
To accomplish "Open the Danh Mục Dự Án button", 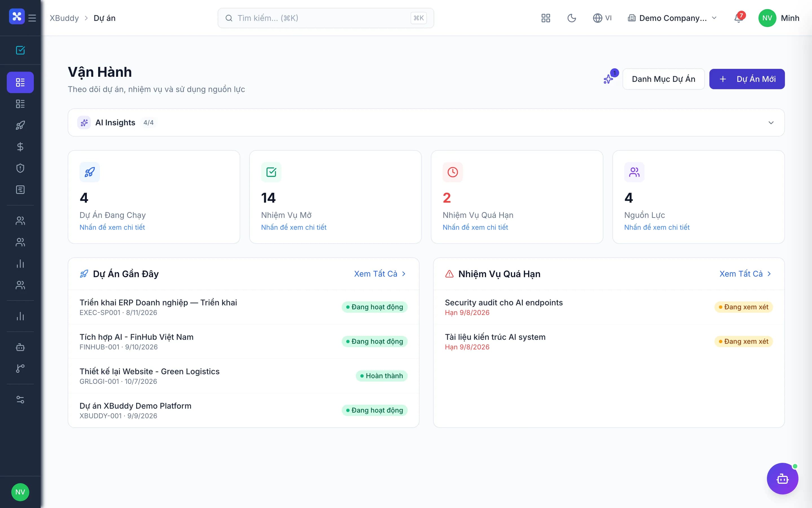I will (x=663, y=79).
